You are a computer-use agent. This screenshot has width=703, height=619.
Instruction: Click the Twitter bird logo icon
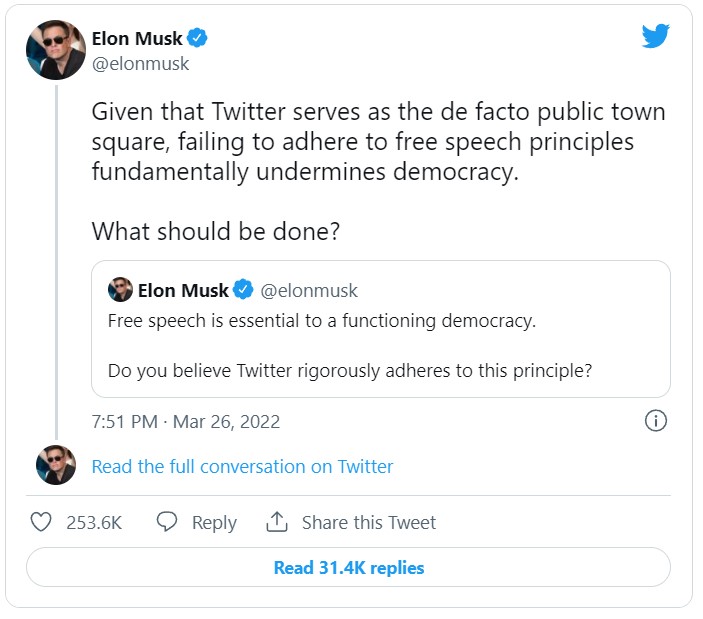point(655,37)
